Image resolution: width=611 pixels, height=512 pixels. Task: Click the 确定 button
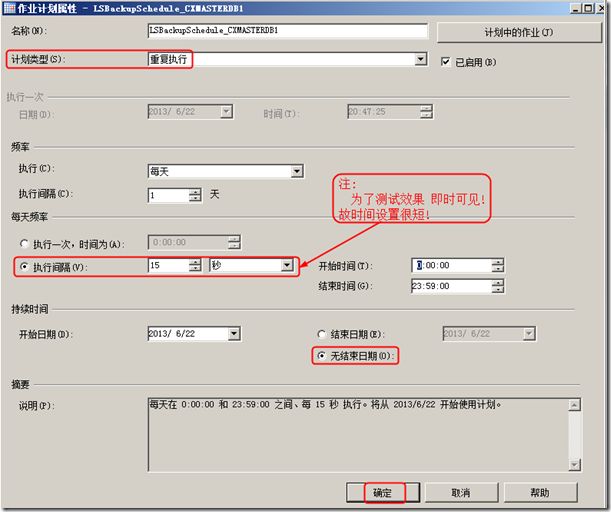pos(383,493)
